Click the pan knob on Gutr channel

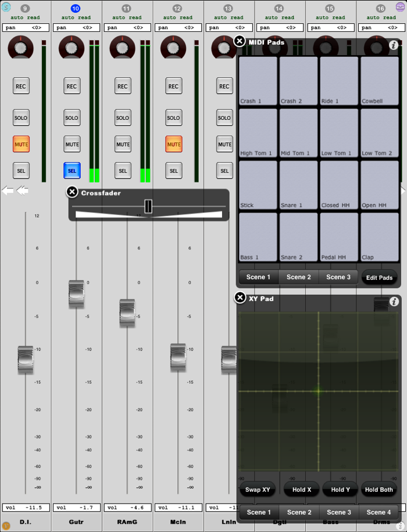(x=72, y=48)
